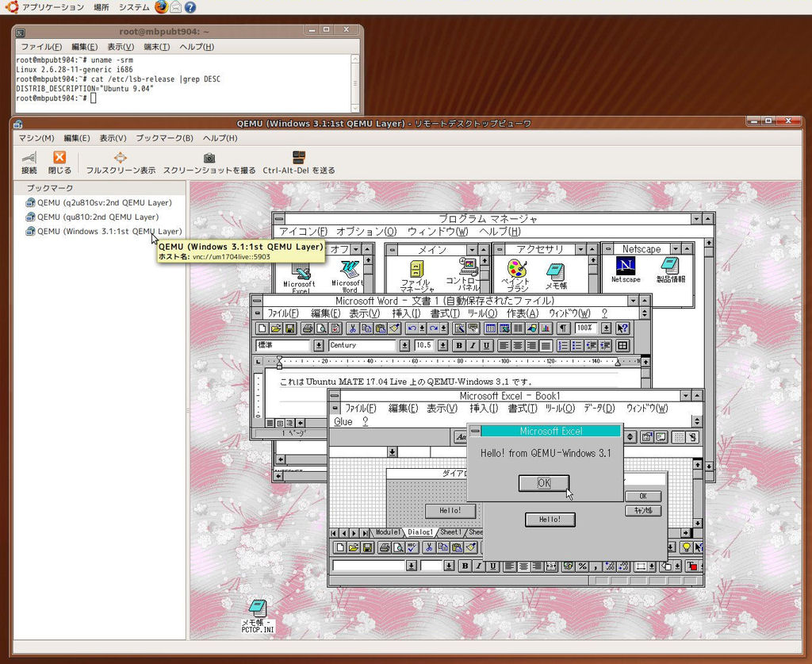Toggle Bold in Excel formatting toolbar
Image resolution: width=812 pixels, height=664 pixels.
click(x=465, y=566)
